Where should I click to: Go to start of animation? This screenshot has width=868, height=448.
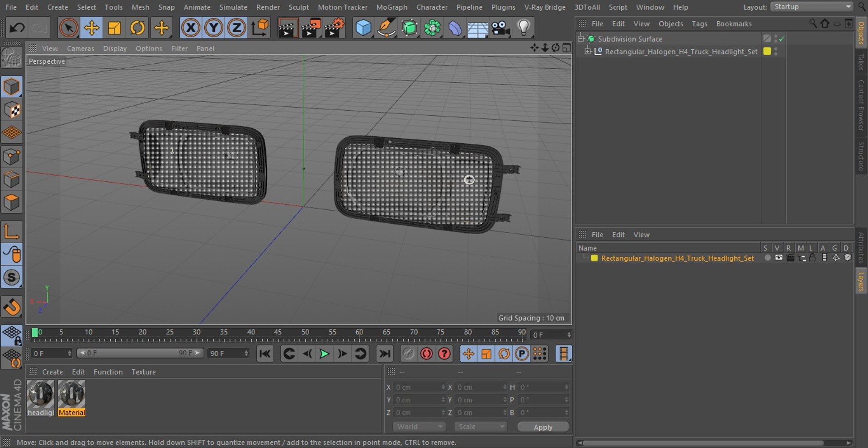[x=265, y=354]
